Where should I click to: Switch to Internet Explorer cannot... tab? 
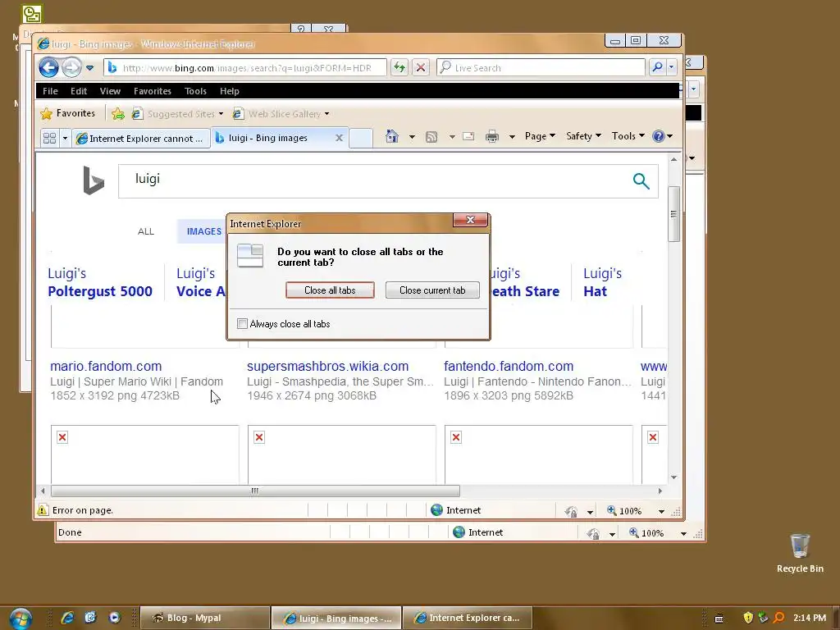click(141, 138)
